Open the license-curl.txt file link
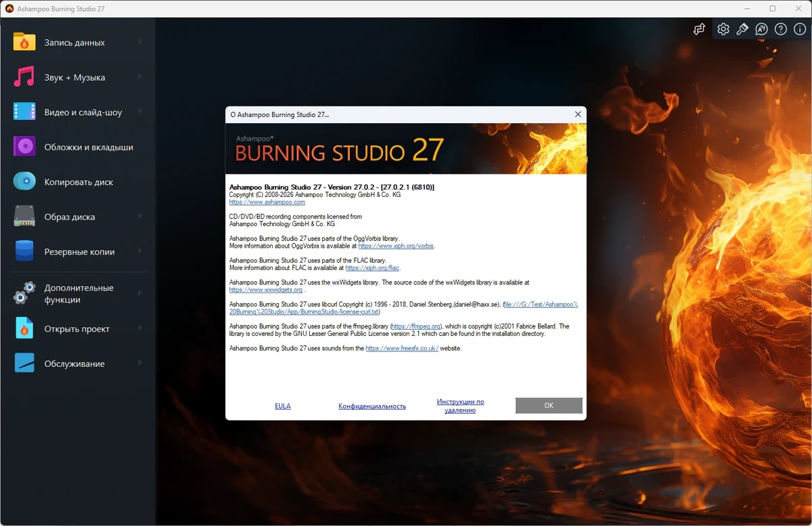The width and height of the screenshot is (812, 526). [404, 308]
